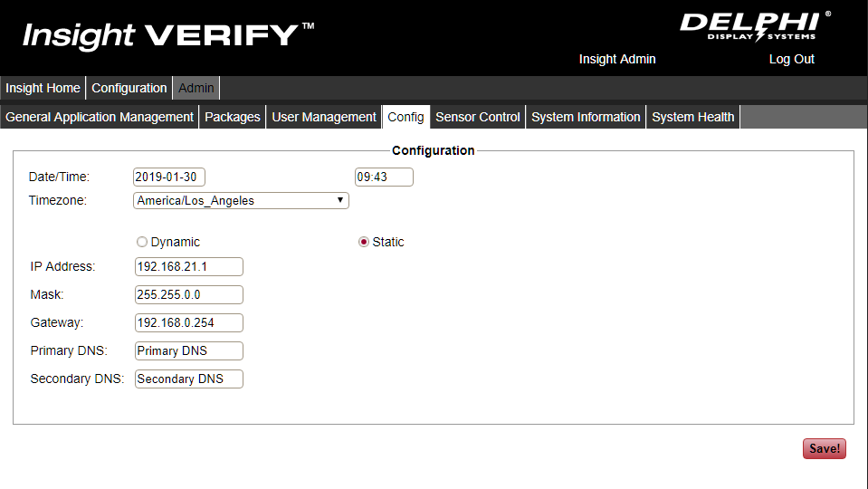Viewport: 868px width, 489px height.
Task: Open the Timezone dropdown
Action: pos(241,201)
